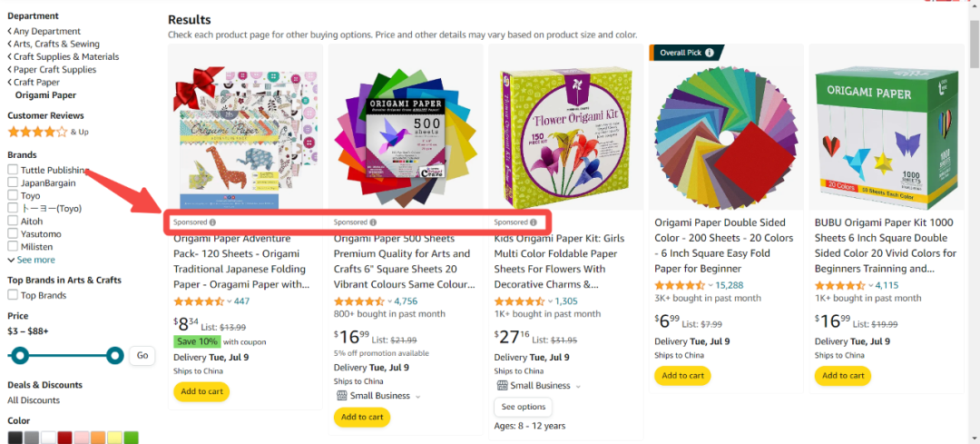Click the Small Business store icon under $16.99 item
980x444 pixels.
pyautogui.click(x=341, y=395)
